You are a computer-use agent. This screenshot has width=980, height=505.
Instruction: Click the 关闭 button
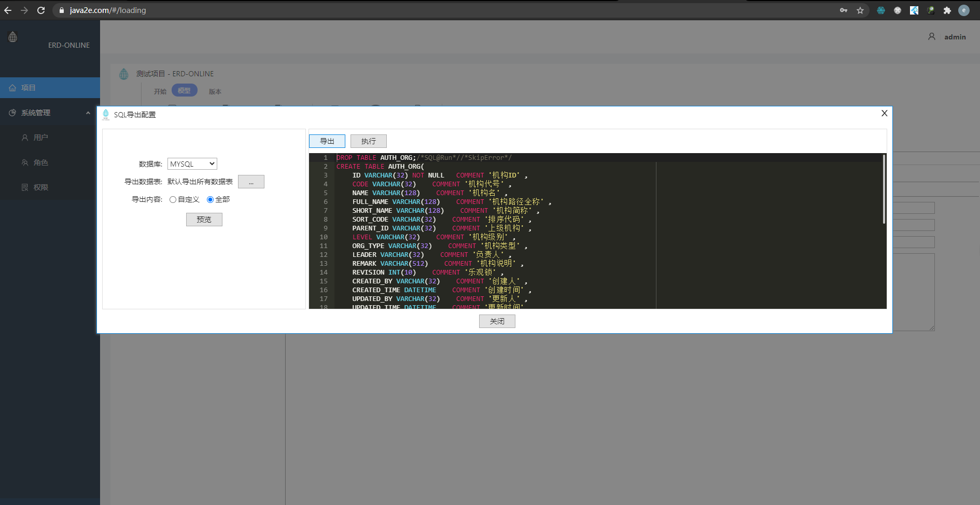(497, 321)
